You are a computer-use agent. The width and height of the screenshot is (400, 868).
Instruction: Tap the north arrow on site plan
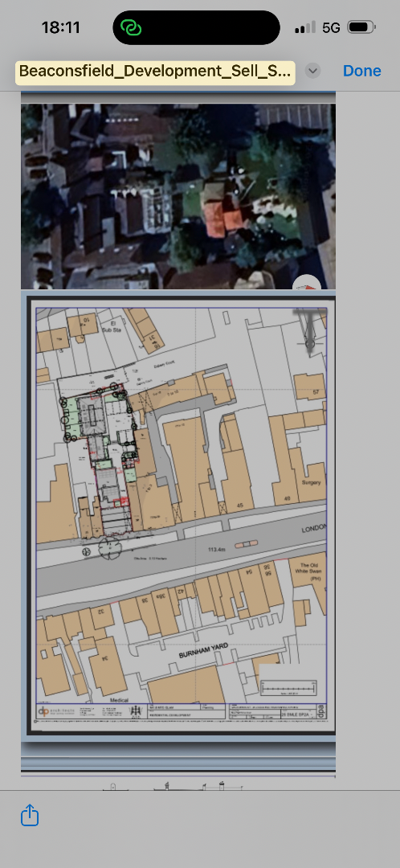pos(308,332)
